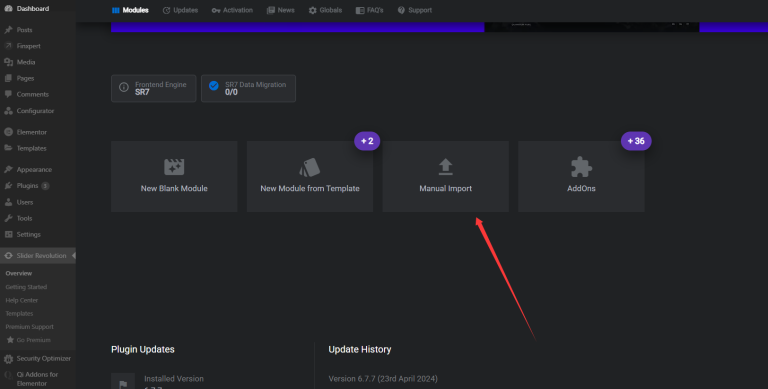Open the Help Center submenu link

[x=22, y=300]
